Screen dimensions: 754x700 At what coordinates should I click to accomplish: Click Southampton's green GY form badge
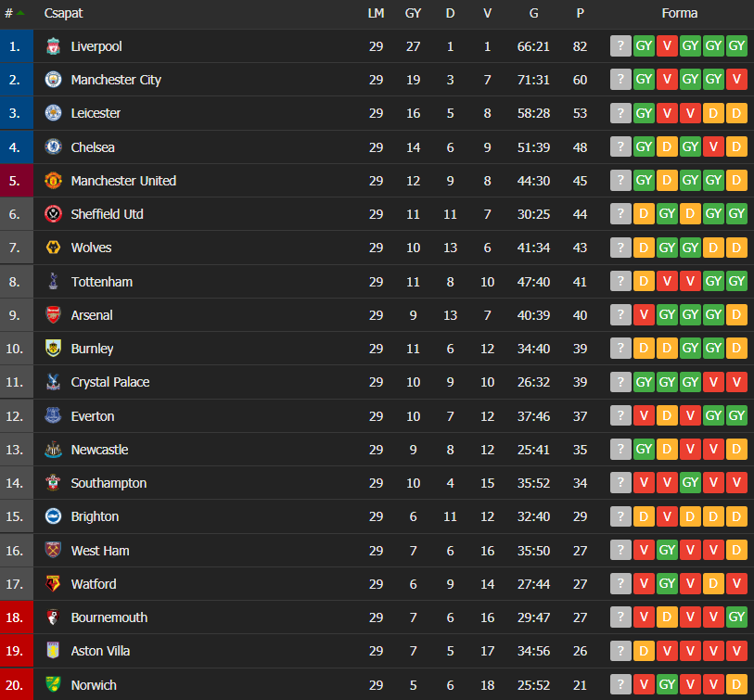coord(690,483)
